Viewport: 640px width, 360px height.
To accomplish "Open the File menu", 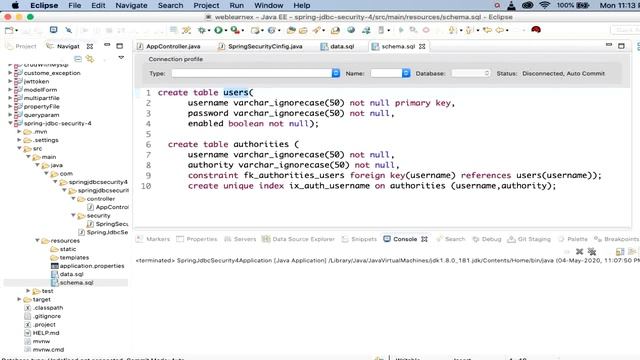I will pyautogui.click(x=74, y=5).
